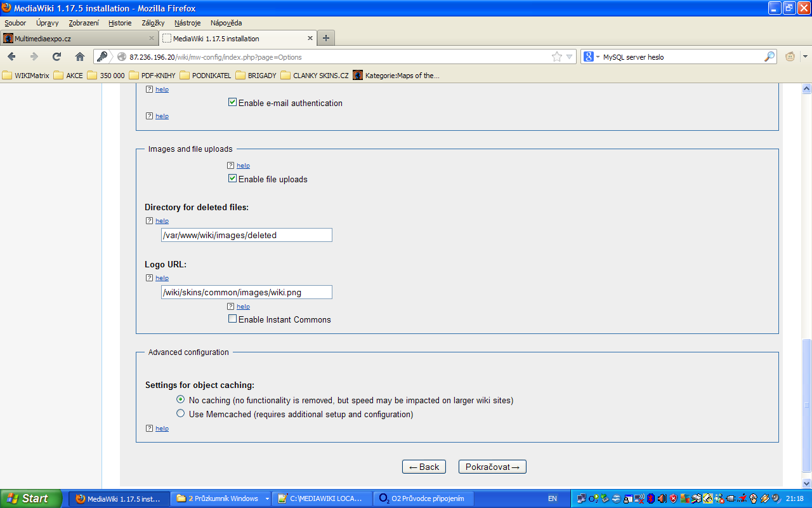Expand URL history dropdown arrow

point(569,57)
